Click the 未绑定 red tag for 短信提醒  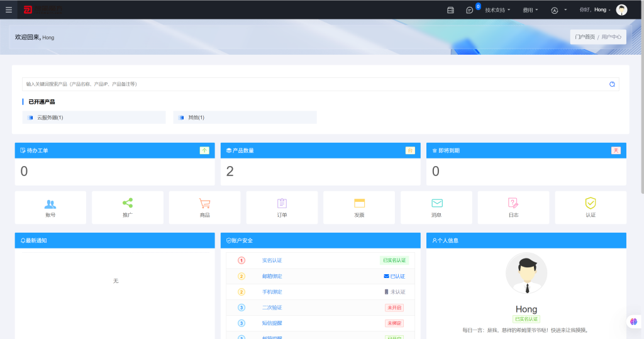(394, 323)
